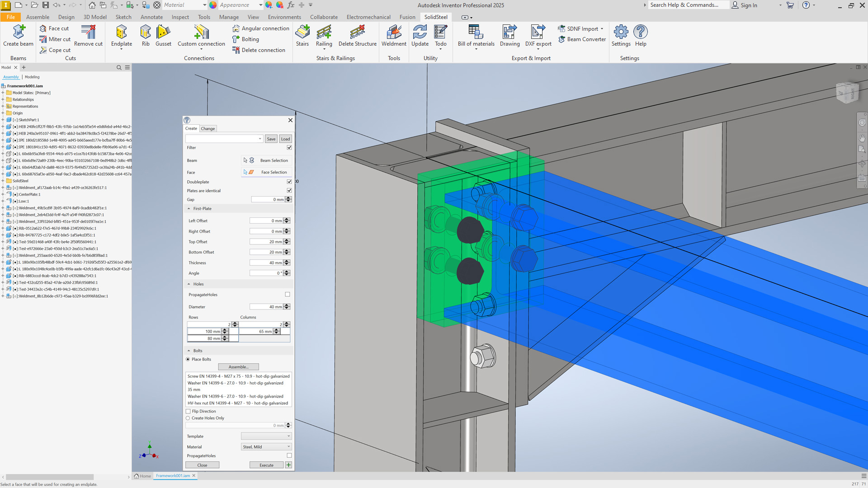Click the Assemble... button

(238, 367)
